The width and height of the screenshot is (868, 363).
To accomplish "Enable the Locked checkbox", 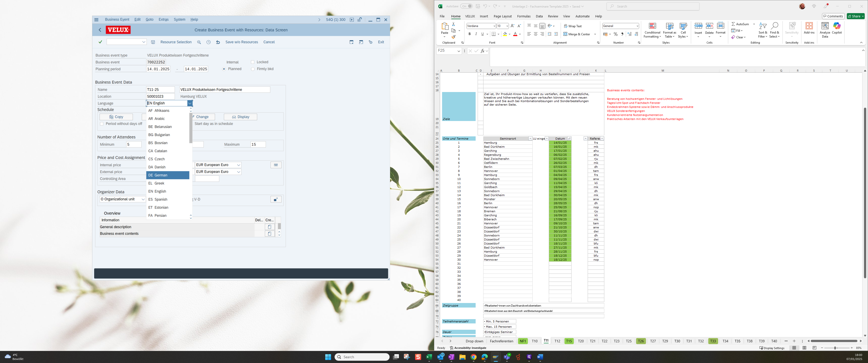I will pyautogui.click(x=253, y=62).
